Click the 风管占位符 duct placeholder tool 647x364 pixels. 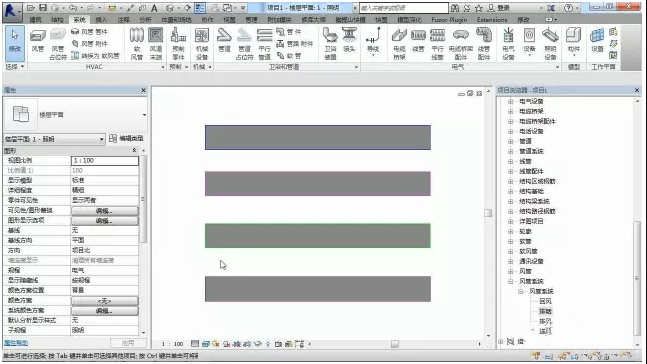58,45
